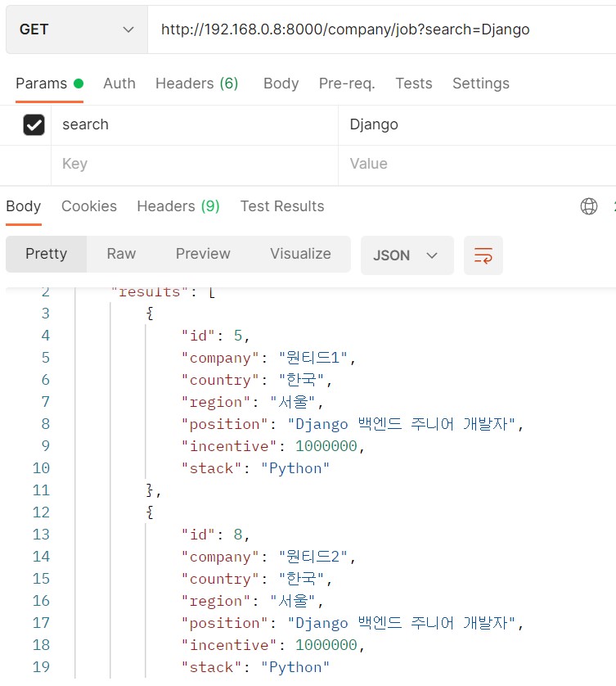This screenshot has width=616, height=686.
Task: Expand the request method selector chevron
Action: pos(128,29)
